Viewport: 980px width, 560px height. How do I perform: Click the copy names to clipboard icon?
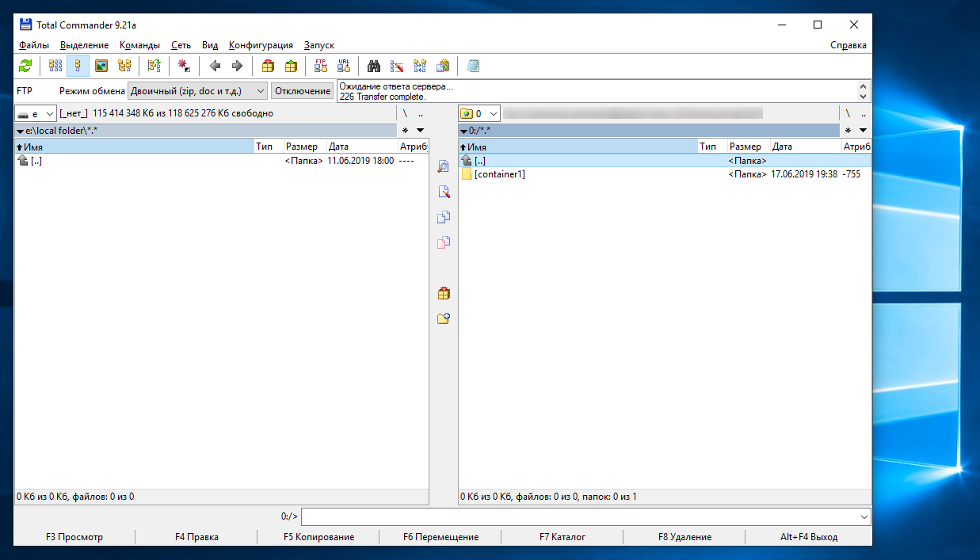(x=443, y=66)
